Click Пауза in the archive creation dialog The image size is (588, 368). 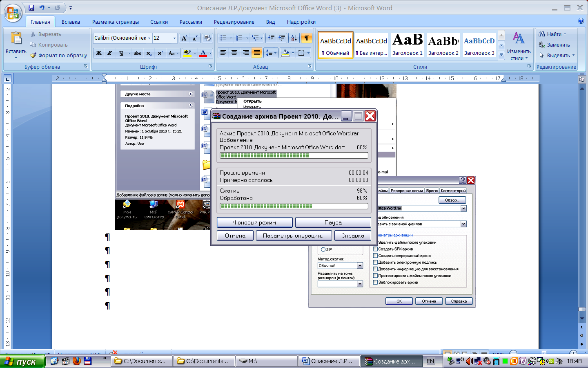click(x=333, y=222)
